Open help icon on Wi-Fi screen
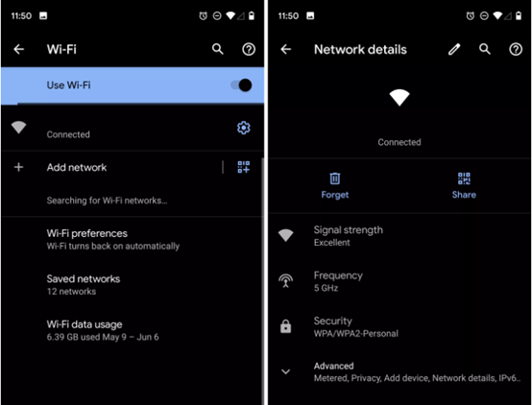This screenshot has height=405, width=532. point(249,50)
